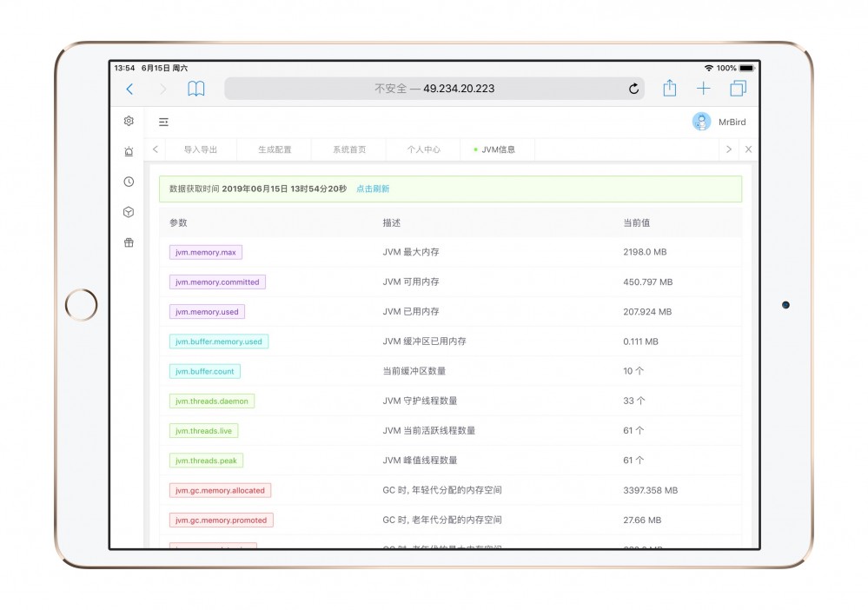Screen dimensions: 868x610
Task: Open the Settings gear in the sidebar
Action: coord(129,121)
